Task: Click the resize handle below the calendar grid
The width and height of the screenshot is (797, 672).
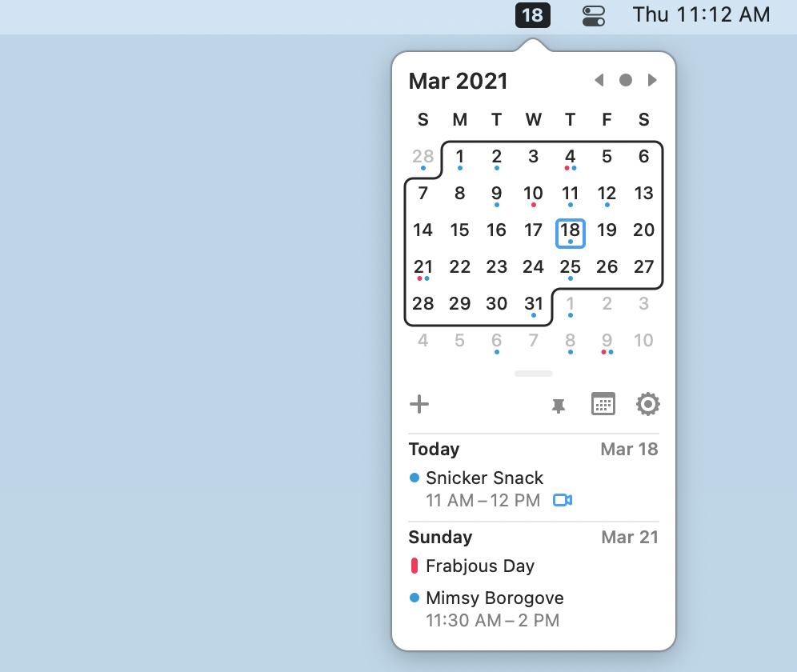Action: (x=534, y=374)
